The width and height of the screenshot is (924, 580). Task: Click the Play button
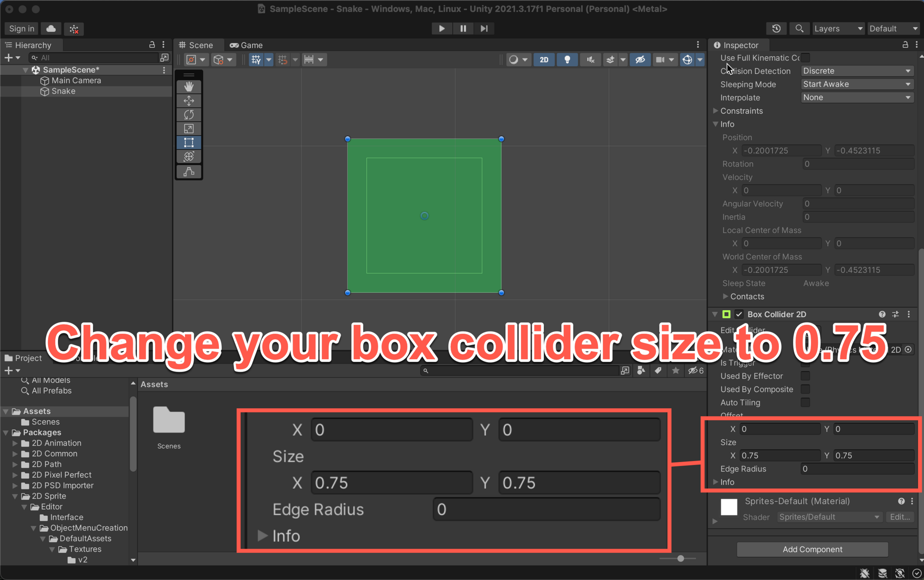(x=441, y=28)
